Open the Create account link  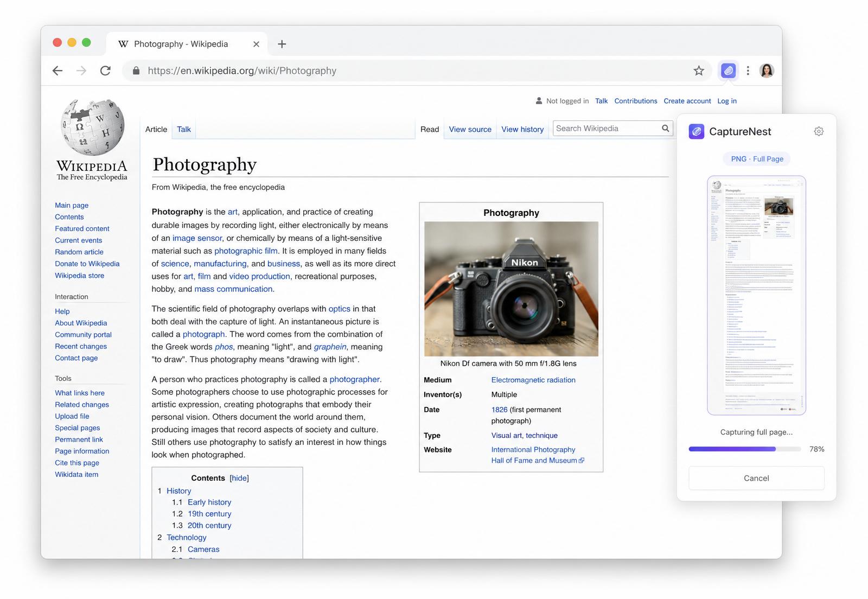coord(687,101)
